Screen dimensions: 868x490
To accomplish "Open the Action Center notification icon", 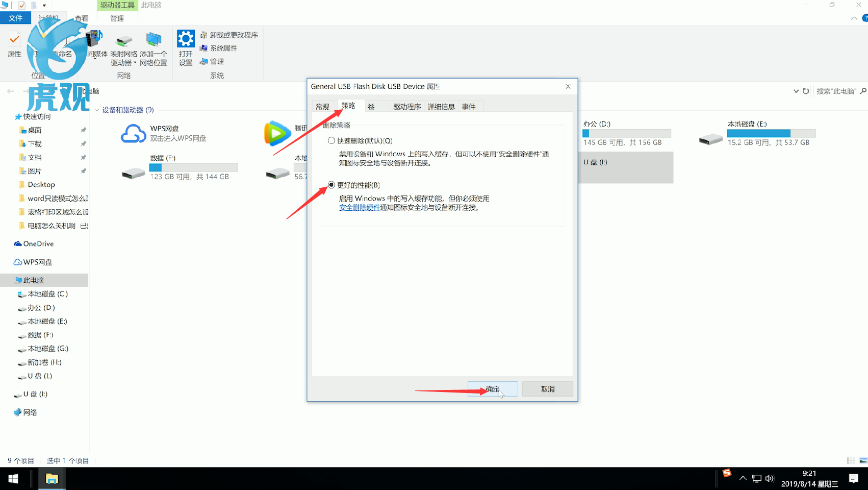I will coord(854,479).
